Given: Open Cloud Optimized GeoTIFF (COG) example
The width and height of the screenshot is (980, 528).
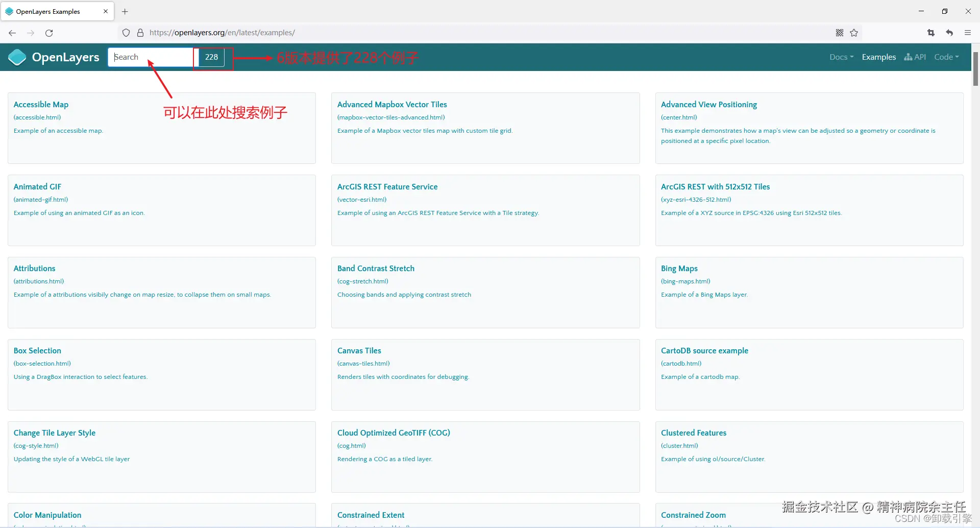Looking at the screenshot, I should pyautogui.click(x=394, y=433).
